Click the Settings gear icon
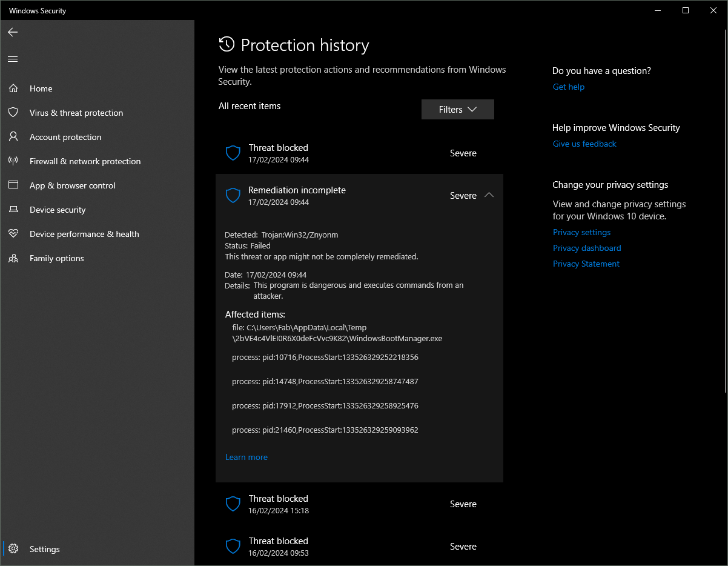The width and height of the screenshot is (728, 566). coord(13,549)
